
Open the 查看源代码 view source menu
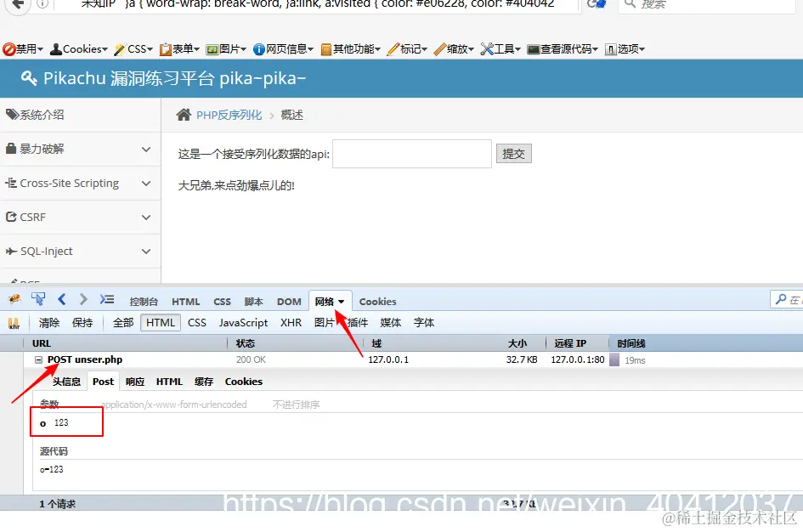[x=563, y=49]
